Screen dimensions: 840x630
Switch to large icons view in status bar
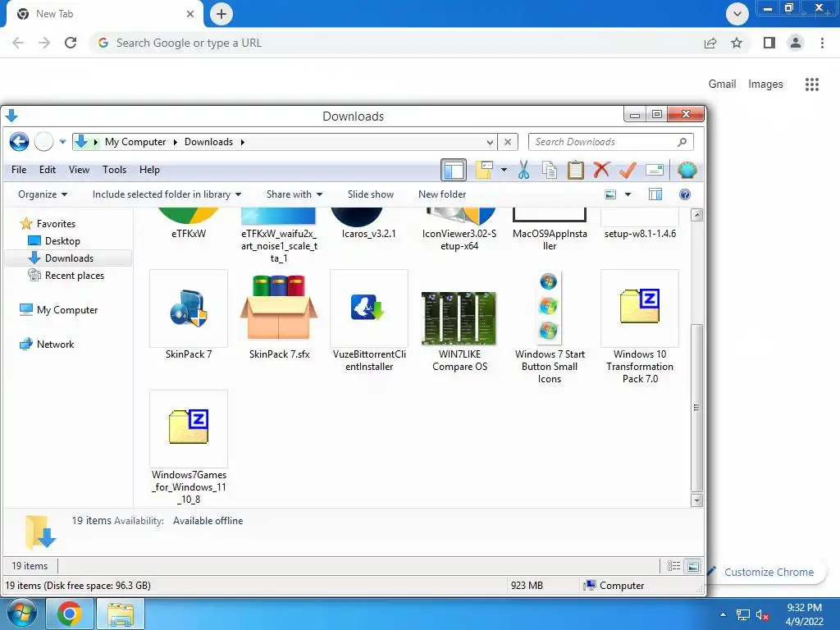coord(692,566)
